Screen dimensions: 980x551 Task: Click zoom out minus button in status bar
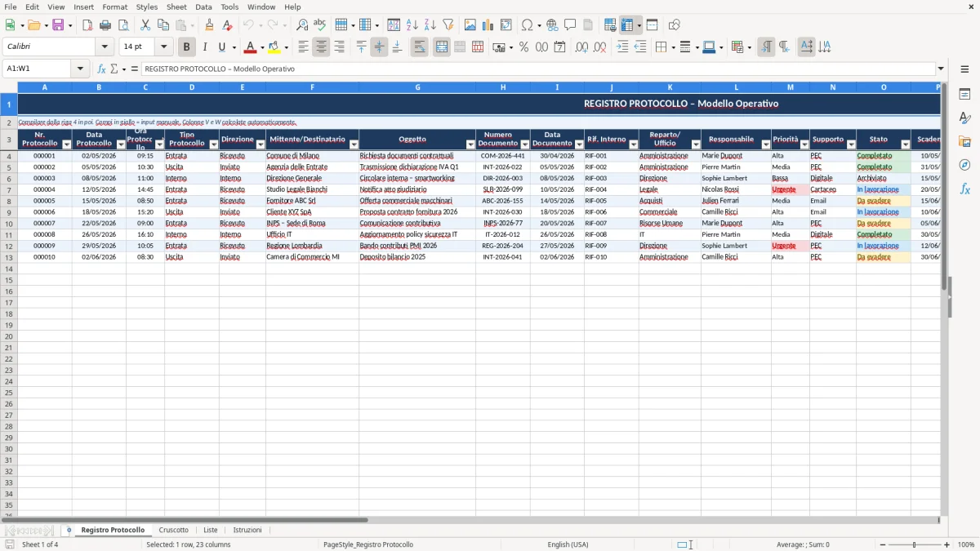click(x=883, y=544)
